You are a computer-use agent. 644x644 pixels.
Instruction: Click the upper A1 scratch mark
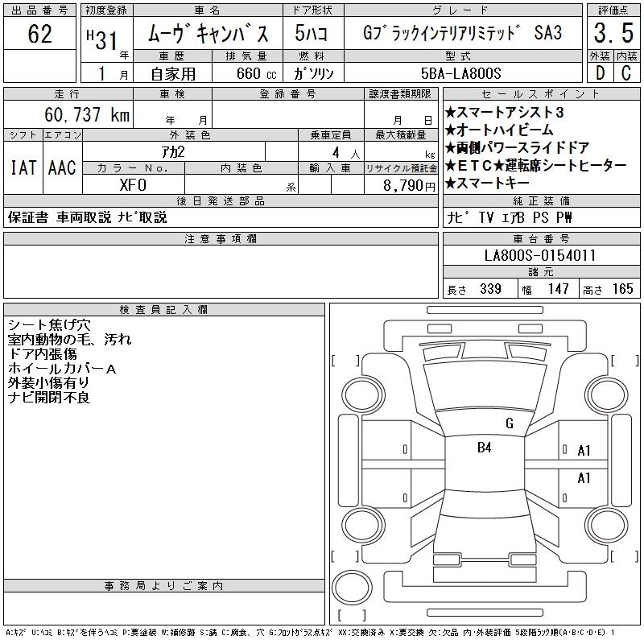pyautogui.click(x=584, y=451)
